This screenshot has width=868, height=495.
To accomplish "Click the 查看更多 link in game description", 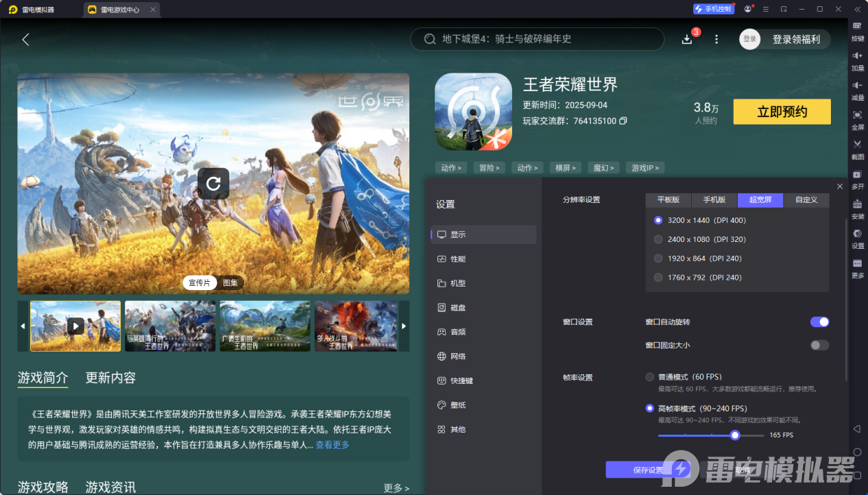I will click(x=331, y=445).
